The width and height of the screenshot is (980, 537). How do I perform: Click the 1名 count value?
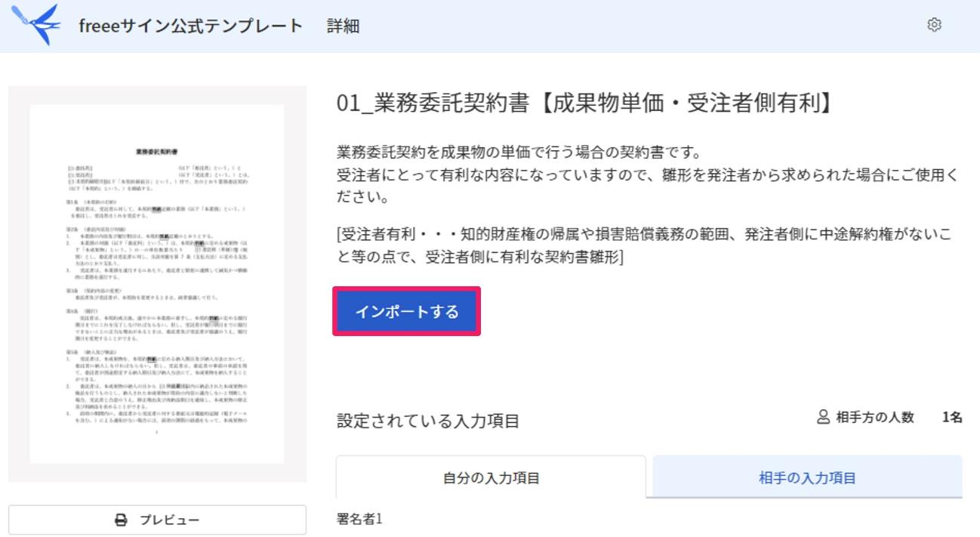coord(952,417)
